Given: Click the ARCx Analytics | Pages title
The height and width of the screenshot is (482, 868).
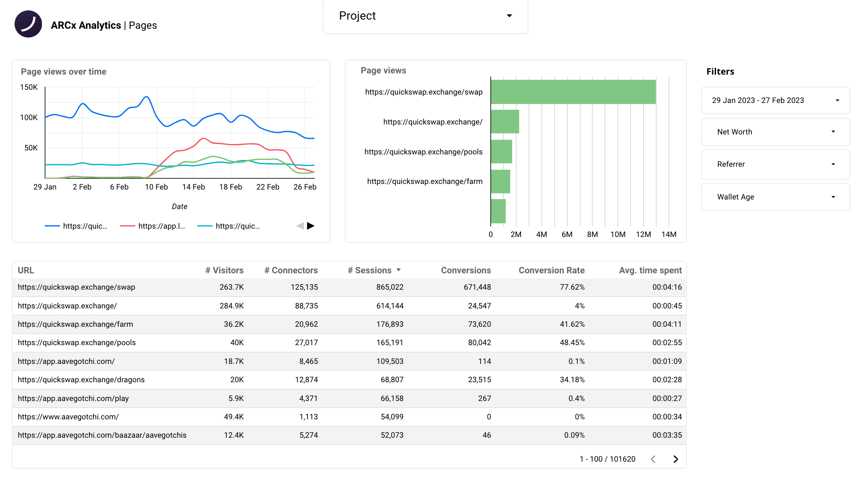Looking at the screenshot, I should point(104,26).
